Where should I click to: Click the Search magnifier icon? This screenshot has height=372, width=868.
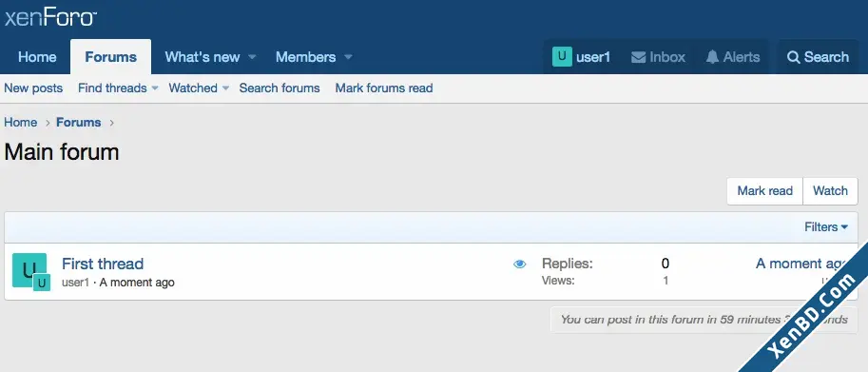[793, 57]
